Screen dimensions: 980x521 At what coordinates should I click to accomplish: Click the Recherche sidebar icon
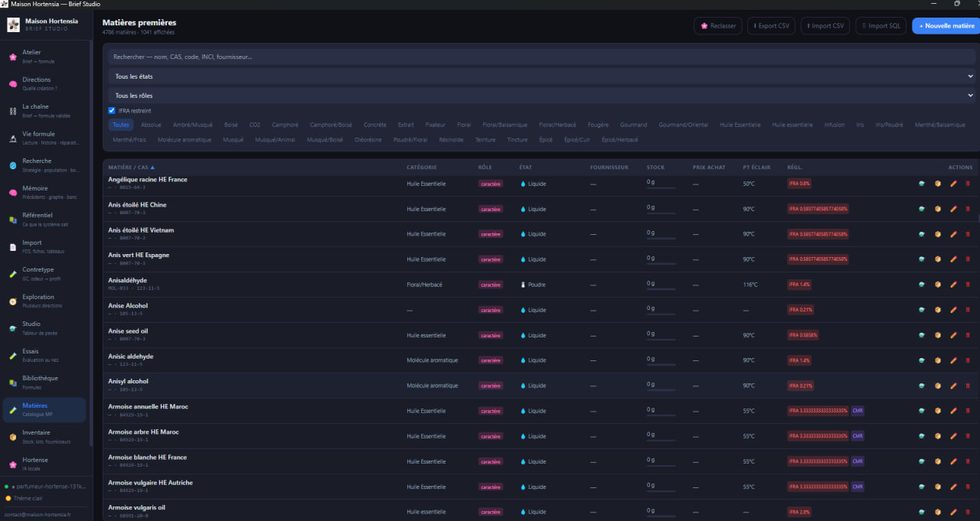tap(13, 165)
